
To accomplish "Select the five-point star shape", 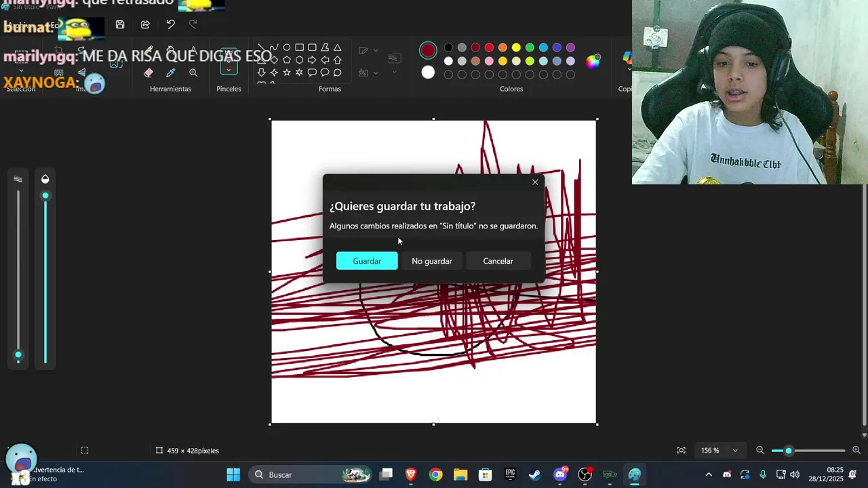I will [x=287, y=73].
